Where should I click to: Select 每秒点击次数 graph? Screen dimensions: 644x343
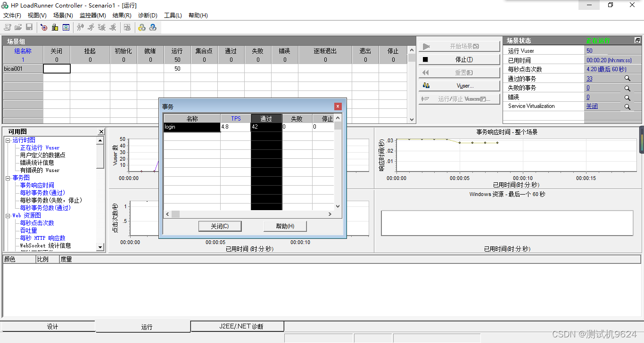tap(37, 223)
